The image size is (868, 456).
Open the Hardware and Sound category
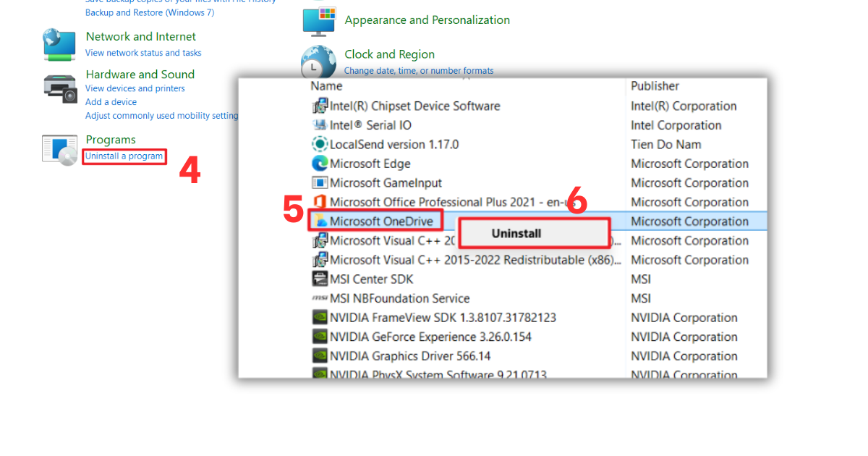pyautogui.click(x=140, y=74)
